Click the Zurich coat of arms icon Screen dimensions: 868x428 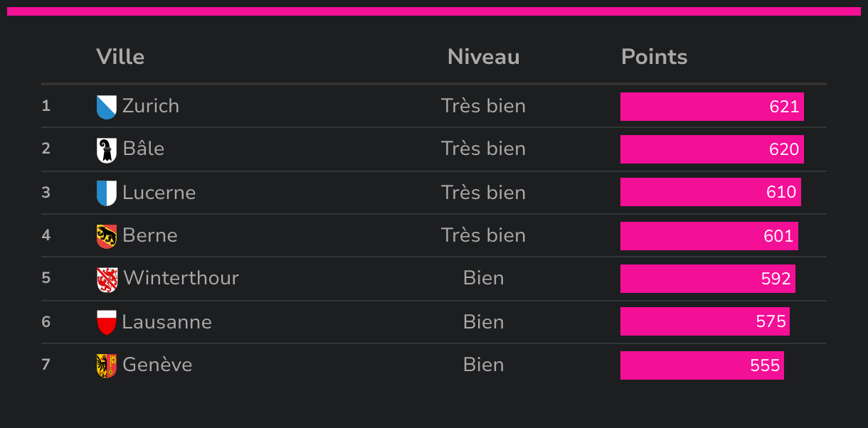click(x=106, y=107)
